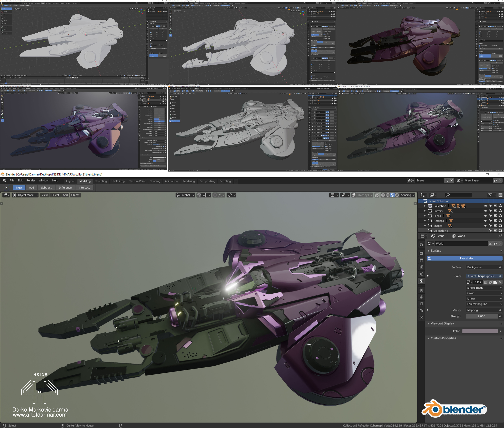Click the viewport display Color swatch
Viewport: 504px width, 428px height.
coord(480,331)
